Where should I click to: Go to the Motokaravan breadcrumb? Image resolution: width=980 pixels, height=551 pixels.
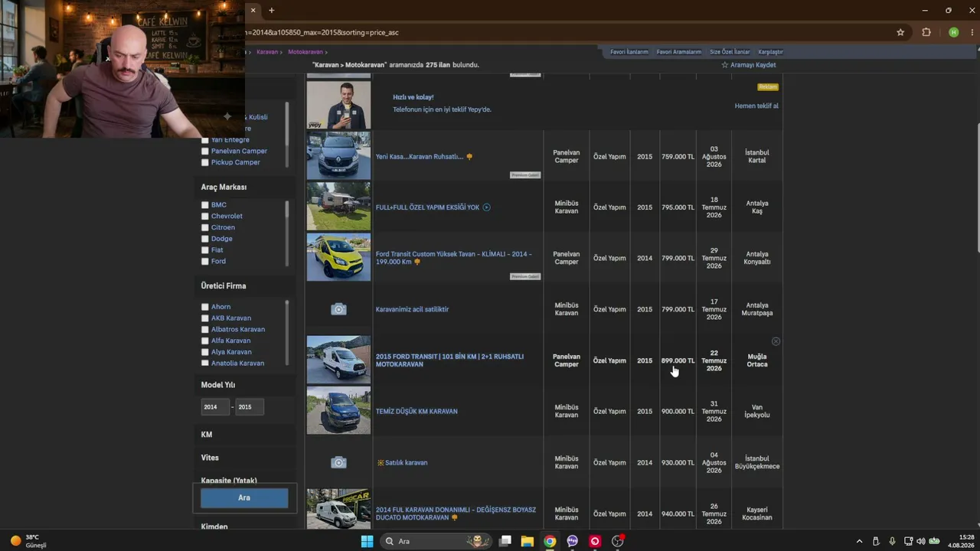coord(305,52)
